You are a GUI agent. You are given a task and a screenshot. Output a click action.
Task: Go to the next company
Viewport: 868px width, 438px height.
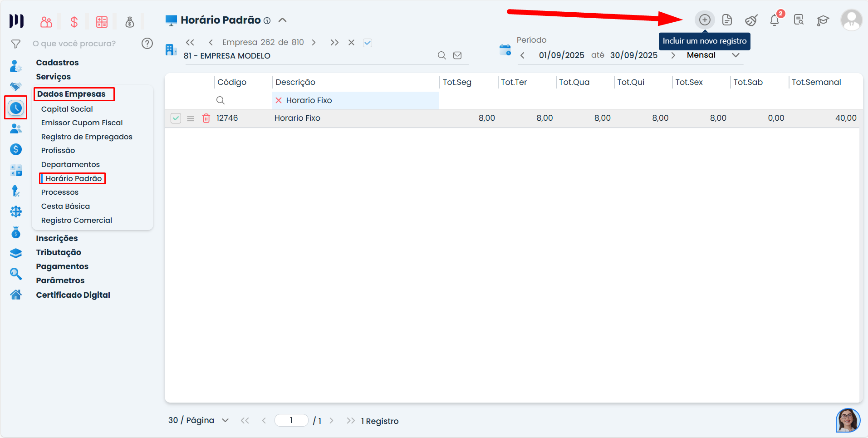tap(314, 42)
